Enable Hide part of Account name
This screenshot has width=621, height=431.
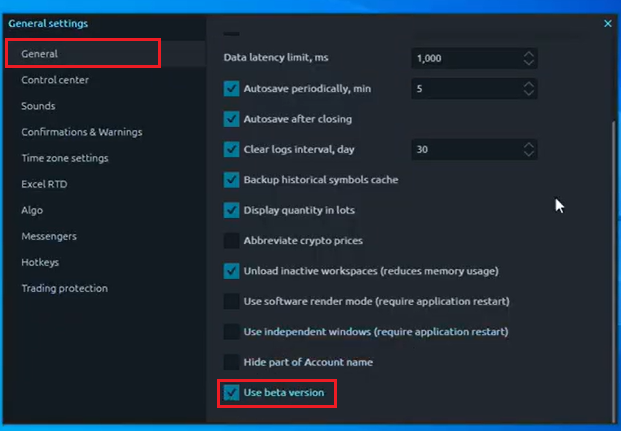pyautogui.click(x=231, y=362)
